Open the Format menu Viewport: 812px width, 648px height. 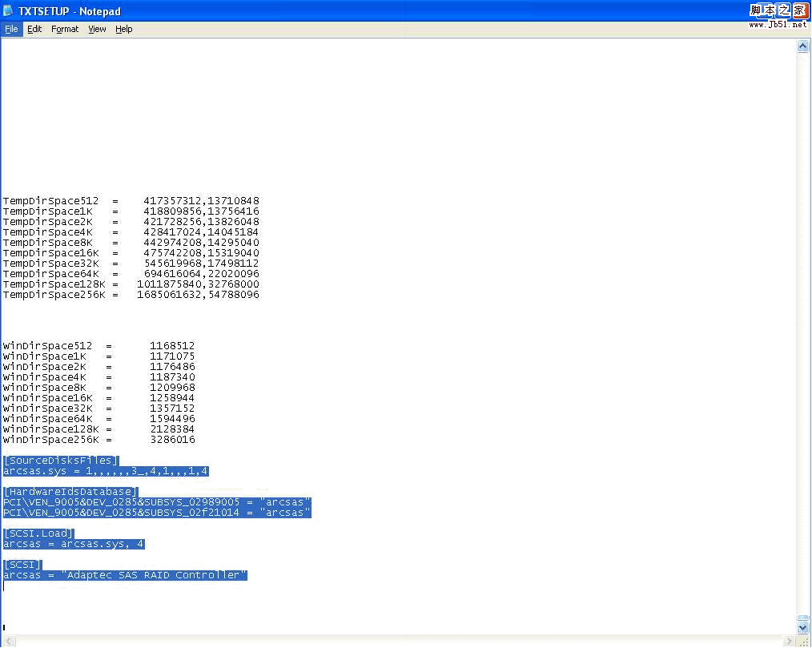pyautogui.click(x=65, y=29)
